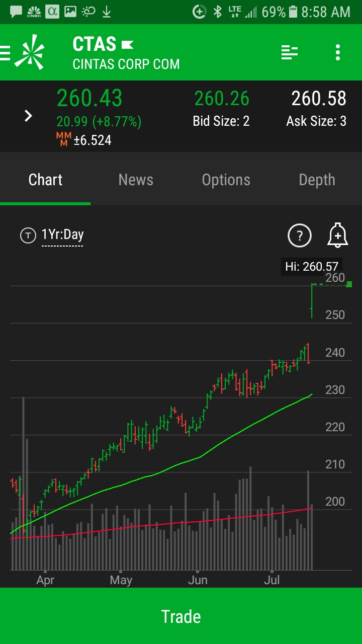Image resolution: width=362 pixels, height=644 pixels.
Task: Switch to the Options tab
Action: pos(226,180)
